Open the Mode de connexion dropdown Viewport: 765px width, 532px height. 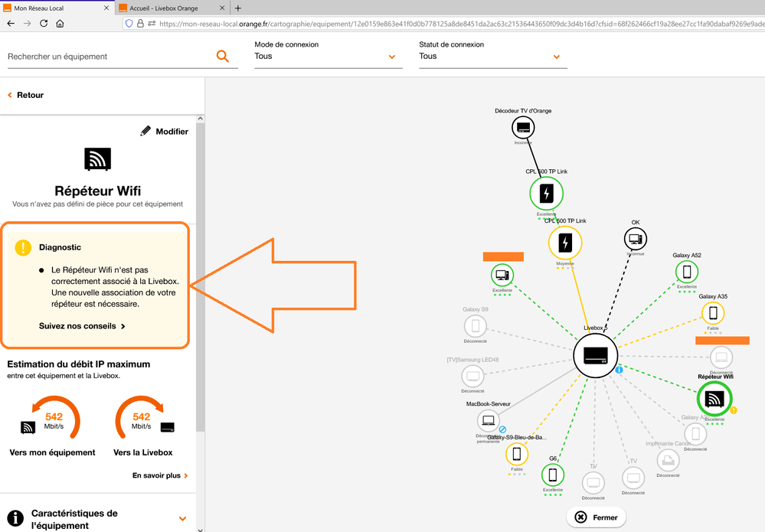tap(328, 57)
